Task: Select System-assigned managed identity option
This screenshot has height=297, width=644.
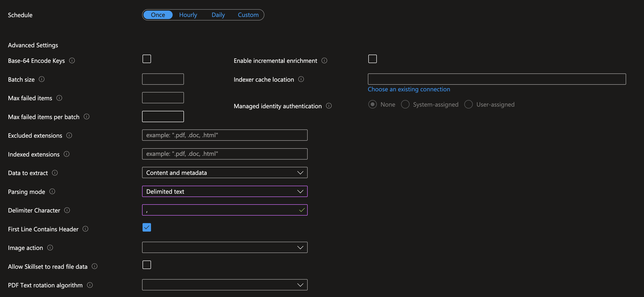Action: coord(405,104)
